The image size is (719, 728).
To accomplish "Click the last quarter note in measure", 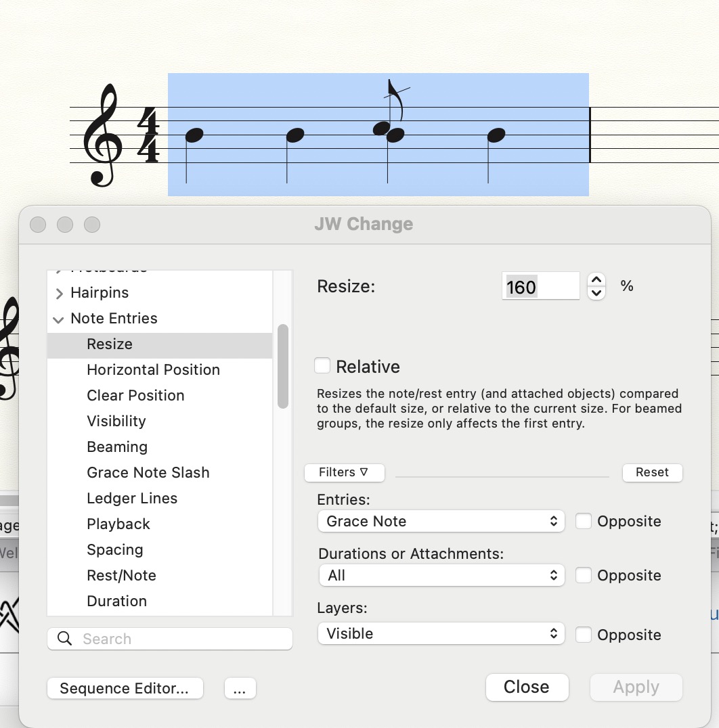I will click(496, 135).
